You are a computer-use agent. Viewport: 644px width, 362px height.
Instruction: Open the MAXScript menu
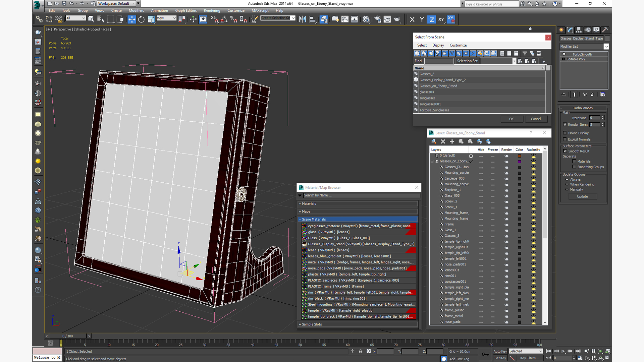click(260, 10)
